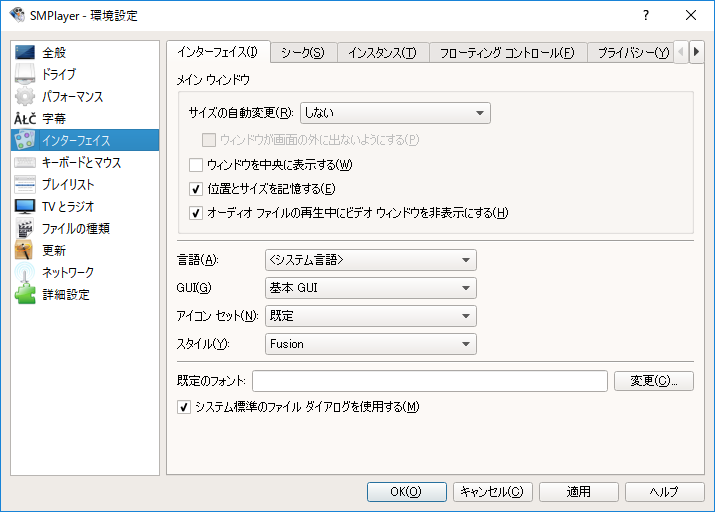
Task: Expand the スタイル Fusion dropdown
Action: 370,344
